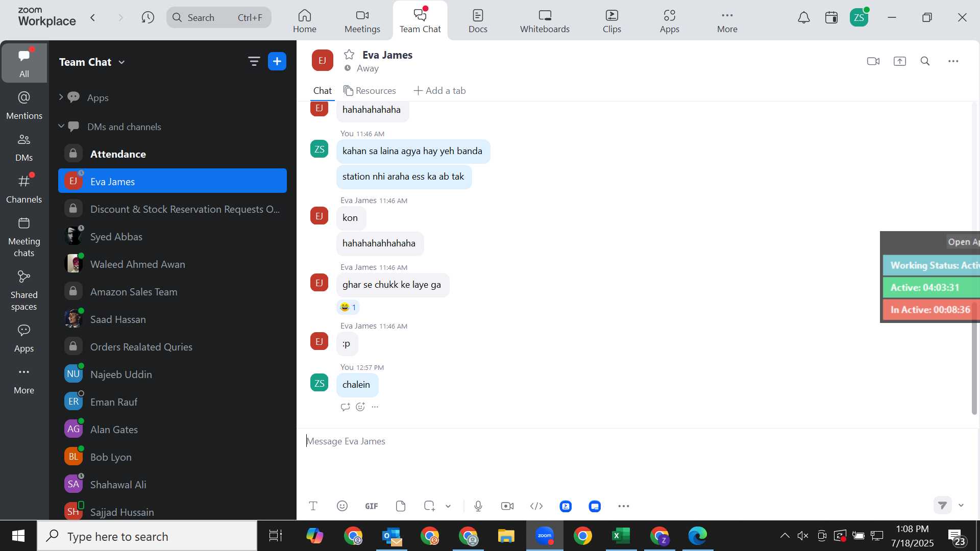The image size is (980, 551).
Task: Click the screen share icon in chat header
Action: tap(900, 61)
